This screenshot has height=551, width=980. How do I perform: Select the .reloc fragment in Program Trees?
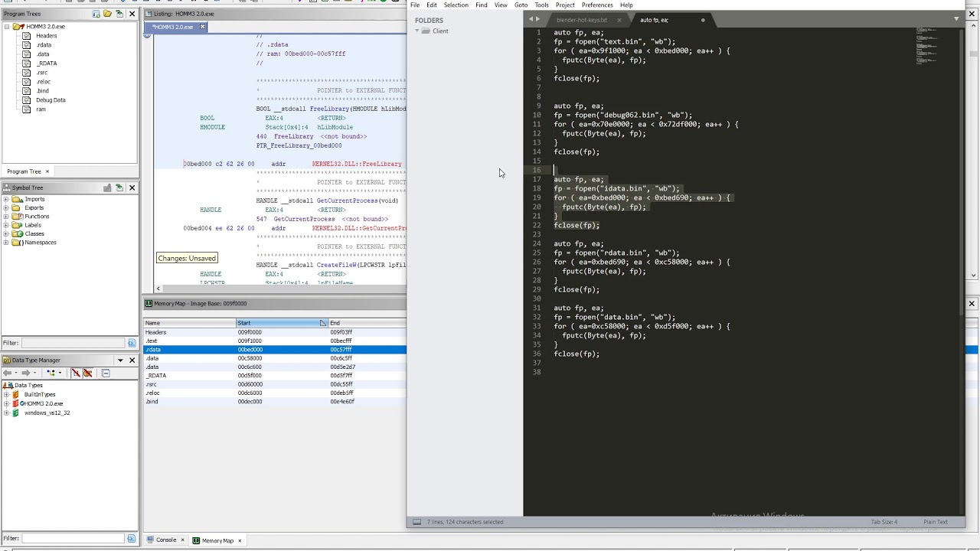coord(43,82)
